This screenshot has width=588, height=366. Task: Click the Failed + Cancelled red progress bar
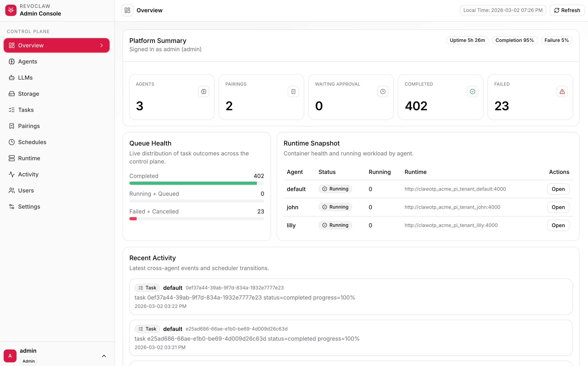[133, 219]
